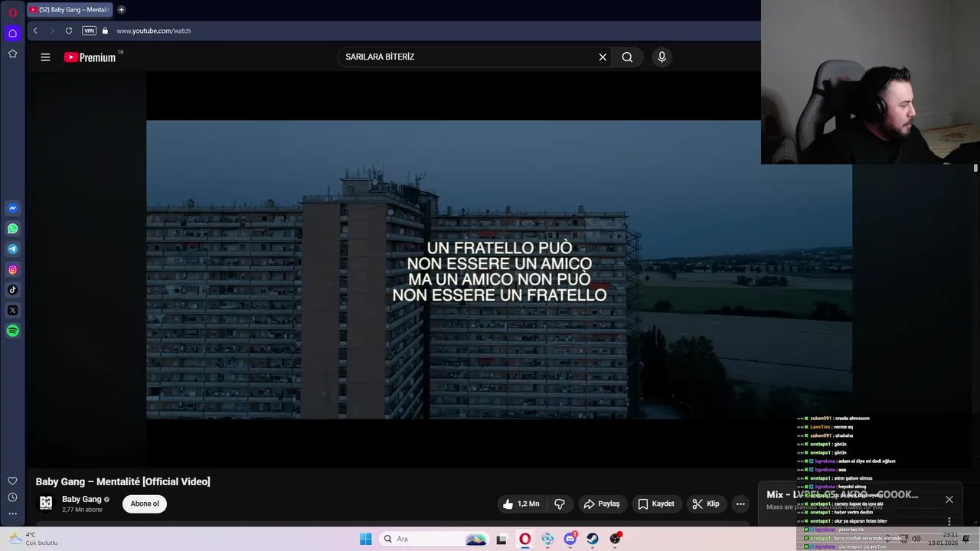Subscribe with the Abone ol button
This screenshot has height=551, width=980.
145,504
